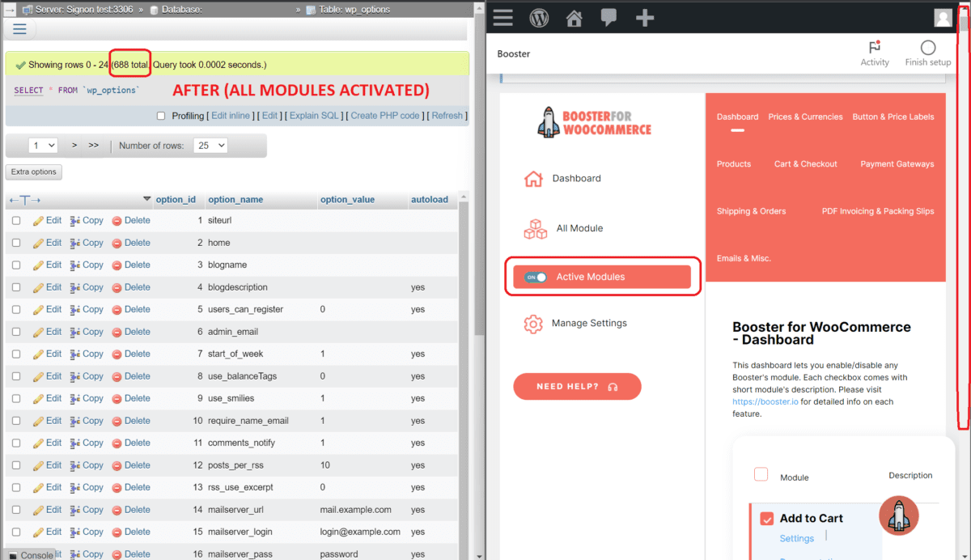Open the WordPress admin hamburger menu

coord(503,17)
